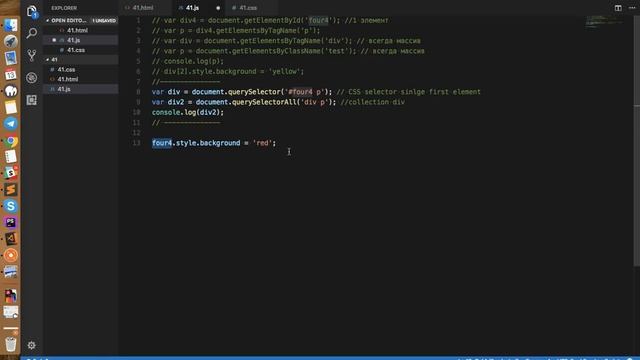Open PhpStorm from the Dock
Screen dimensions: 640x360
click(11, 222)
